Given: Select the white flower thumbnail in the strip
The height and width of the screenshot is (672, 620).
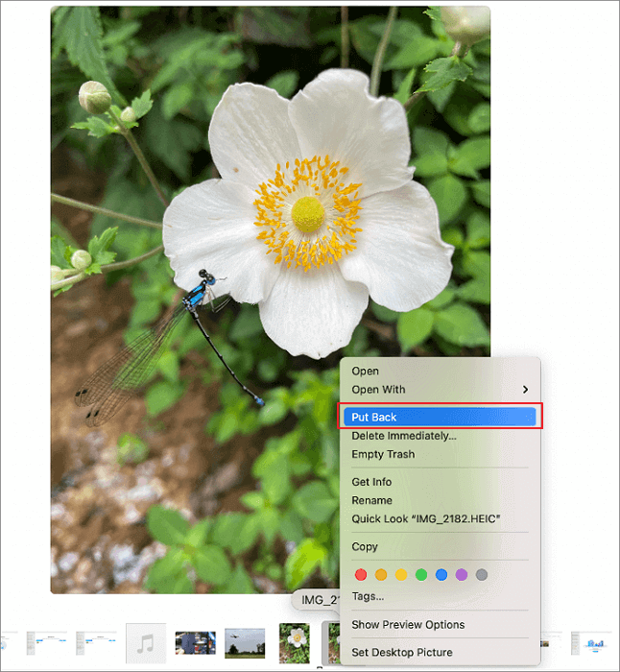Looking at the screenshot, I should [293, 642].
